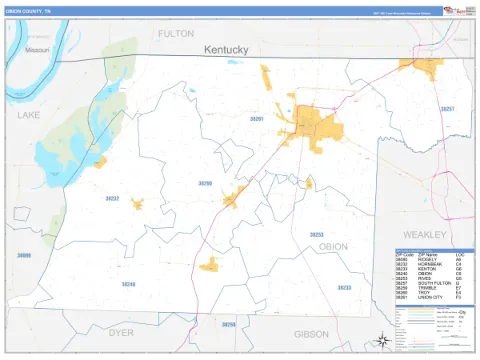This screenshot has width=480, height=360.
Task: Click RIVES in the ZIP index table
Action: 424,278
